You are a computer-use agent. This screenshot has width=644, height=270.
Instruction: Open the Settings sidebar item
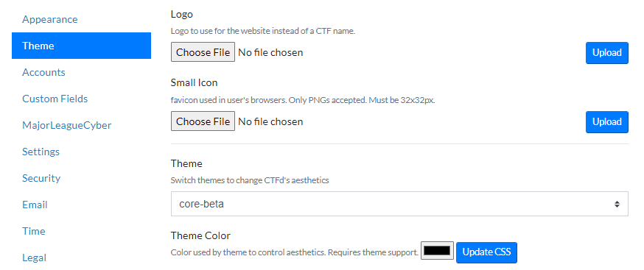coord(41,152)
